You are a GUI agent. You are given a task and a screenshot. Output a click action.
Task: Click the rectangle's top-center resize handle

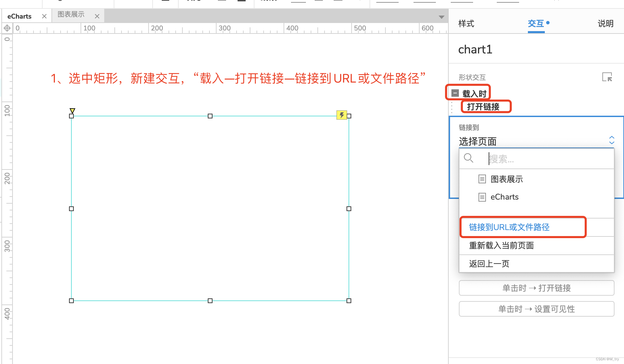pos(210,116)
